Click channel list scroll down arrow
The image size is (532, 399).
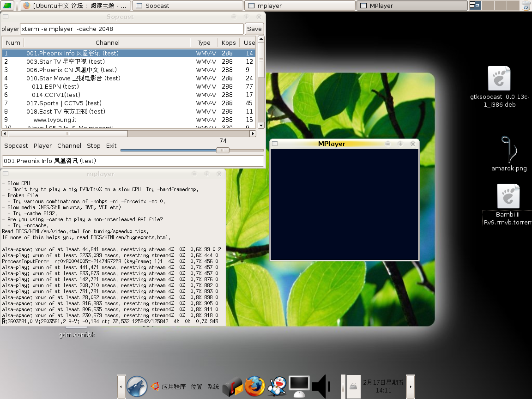click(261, 126)
